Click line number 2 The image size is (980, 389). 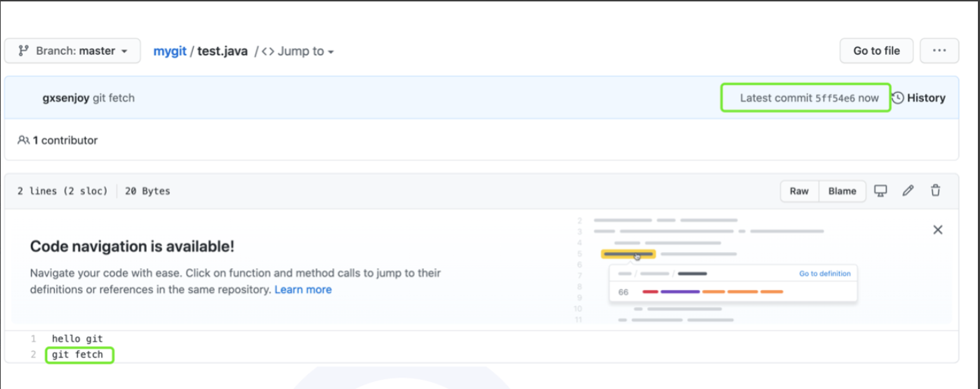33,355
